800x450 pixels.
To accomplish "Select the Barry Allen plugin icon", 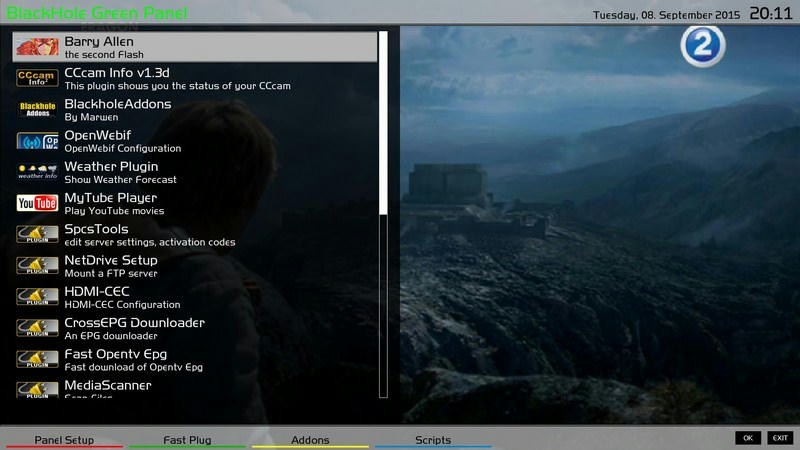I will (x=37, y=47).
